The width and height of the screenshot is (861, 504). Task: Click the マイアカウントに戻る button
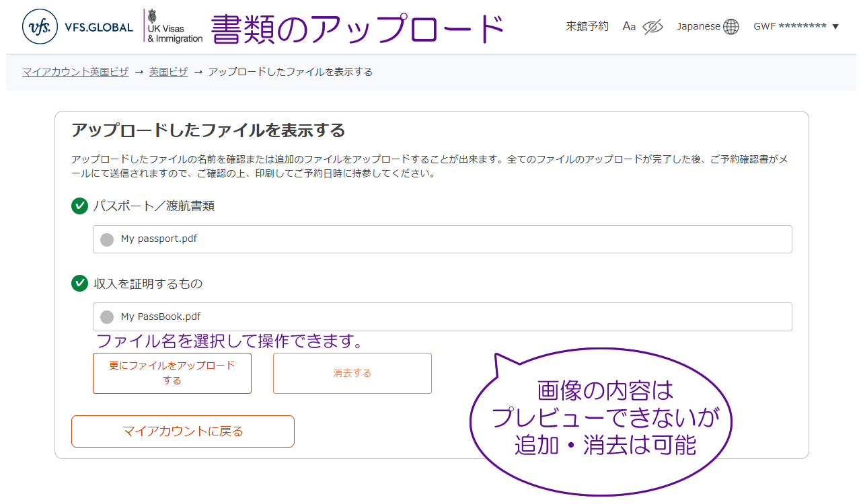click(183, 431)
